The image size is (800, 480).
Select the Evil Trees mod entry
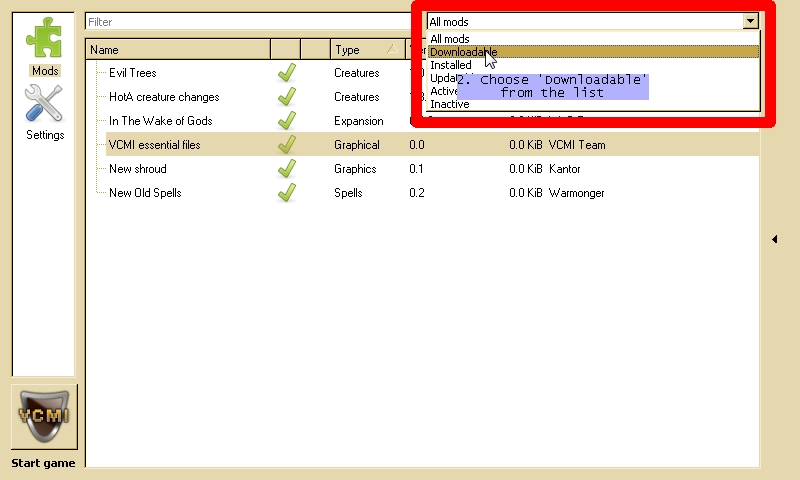coord(132,73)
